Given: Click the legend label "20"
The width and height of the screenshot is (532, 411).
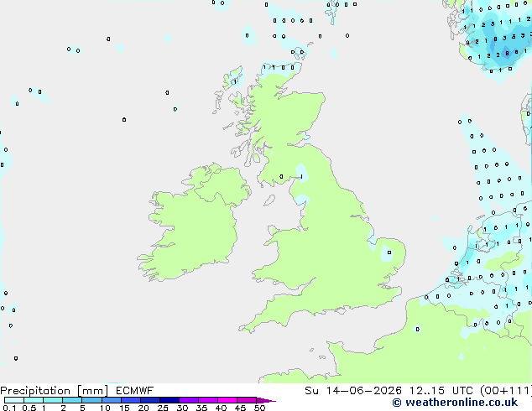Looking at the screenshot, I should click(x=143, y=408).
